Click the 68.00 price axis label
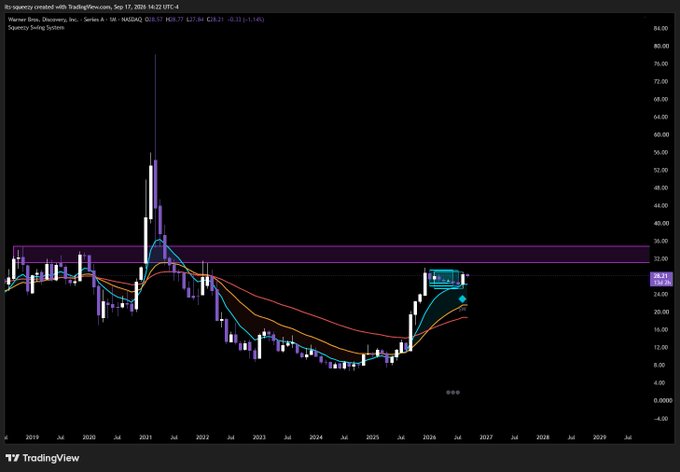 (x=661, y=99)
